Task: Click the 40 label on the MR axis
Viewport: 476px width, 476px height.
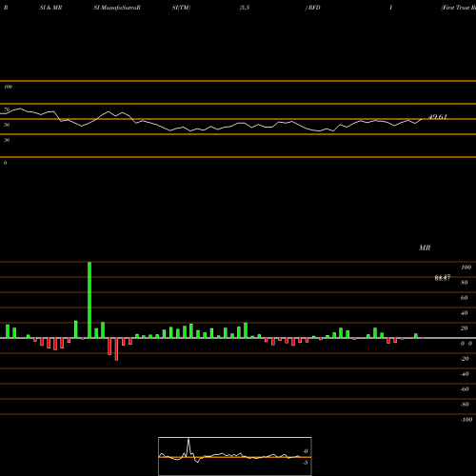Action: pyautogui.click(x=465, y=313)
